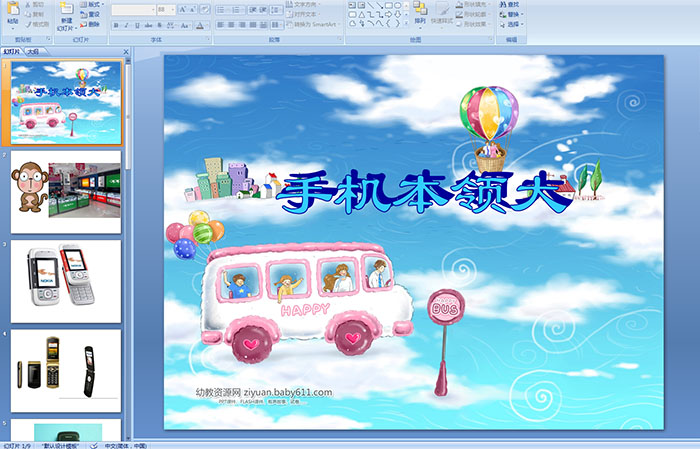
Task: Toggle Italic formatting
Action: [126, 25]
